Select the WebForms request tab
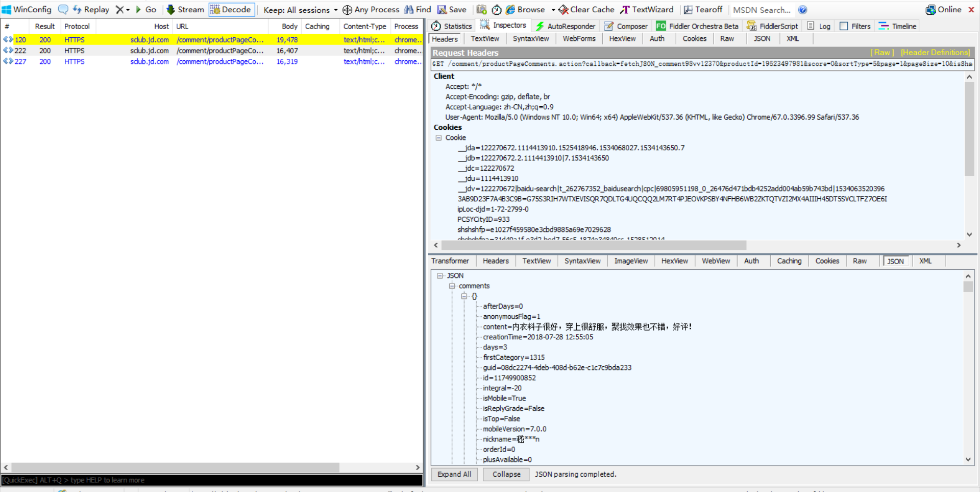Viewport: 980px width, 492px height. coord(579,39)
